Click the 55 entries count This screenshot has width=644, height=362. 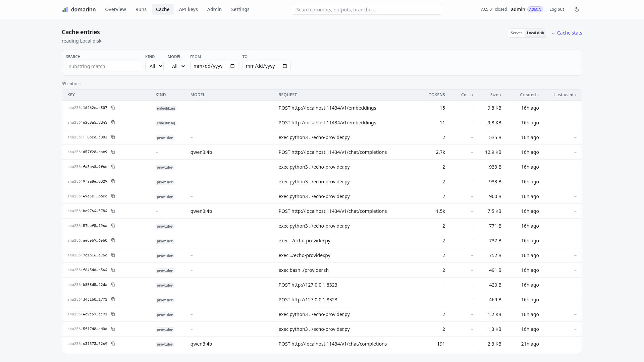[x=71, y=84]
